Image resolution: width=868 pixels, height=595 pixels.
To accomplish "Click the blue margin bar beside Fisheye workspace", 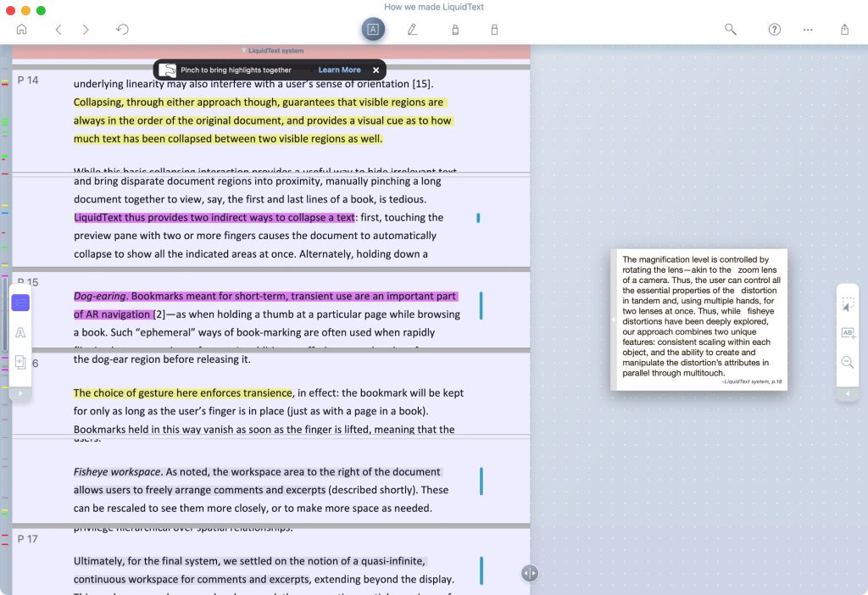I will pyautogui.click(x=481, y=481).
